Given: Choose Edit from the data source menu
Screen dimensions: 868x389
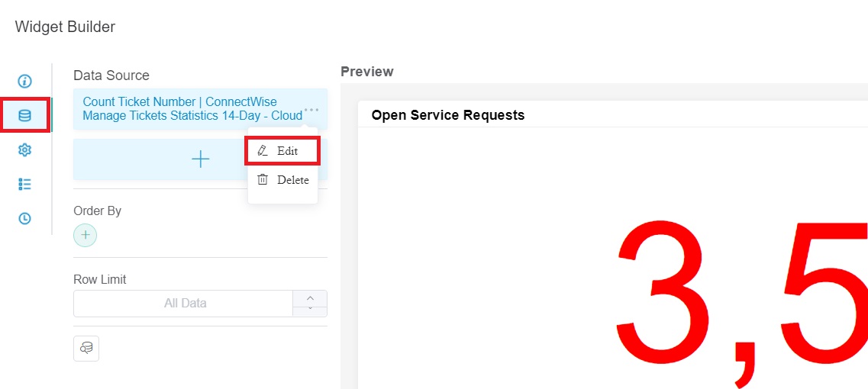Looking at the screenshot, I should [x=282, y=151].
